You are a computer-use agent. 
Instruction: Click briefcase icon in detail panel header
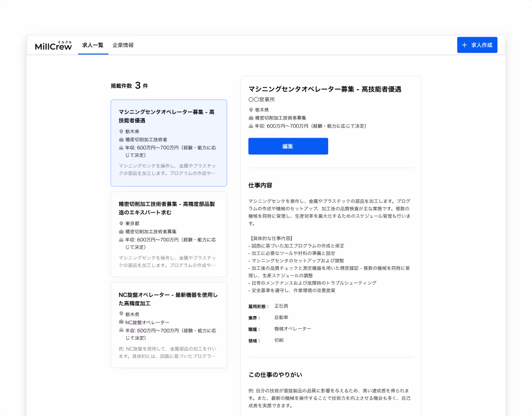pyautogui.click(x=251, y=118)
